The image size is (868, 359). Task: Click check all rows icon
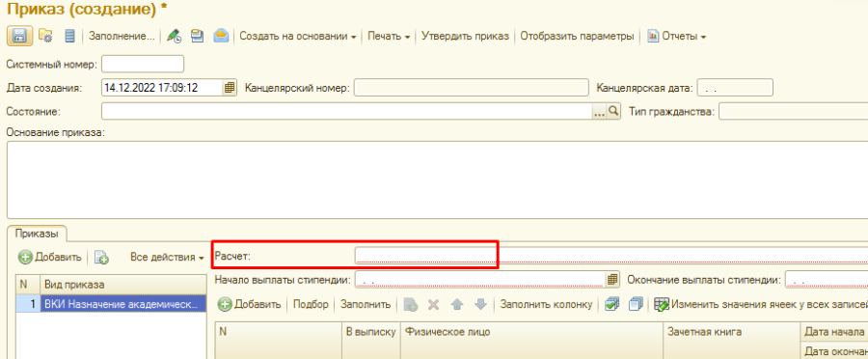(x=611, y=304)
